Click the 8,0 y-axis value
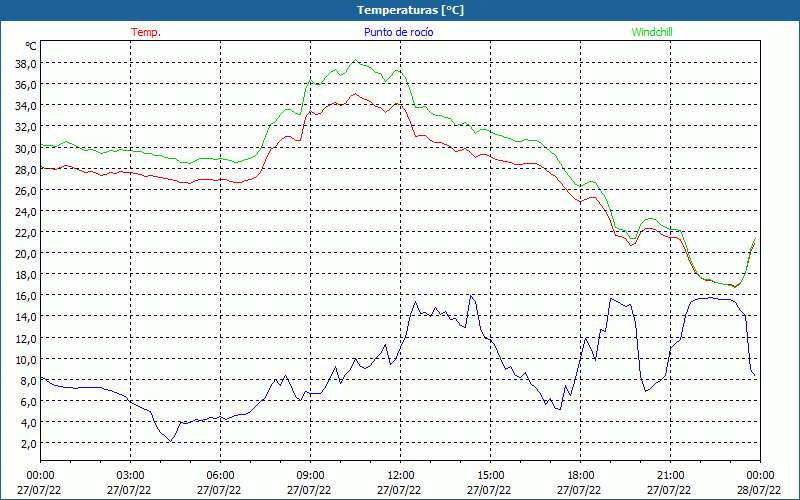 click(x=29, y=381)
